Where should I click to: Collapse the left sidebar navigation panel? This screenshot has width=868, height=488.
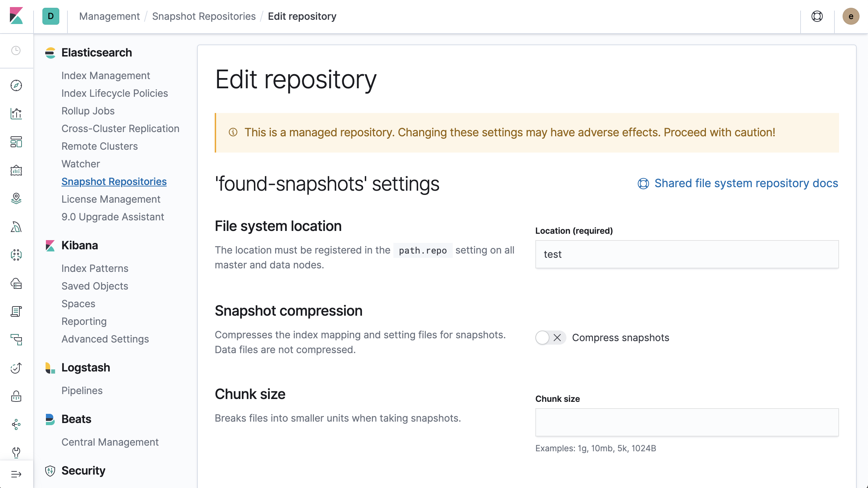click(x=16, y=474)
